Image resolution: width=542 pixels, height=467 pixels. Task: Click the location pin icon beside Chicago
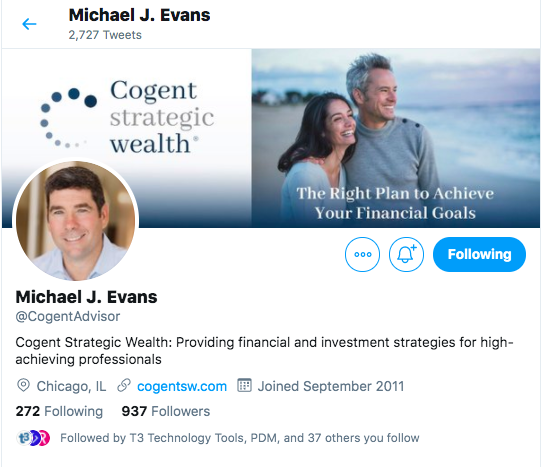pyautogui.click(x=23, y=386)
